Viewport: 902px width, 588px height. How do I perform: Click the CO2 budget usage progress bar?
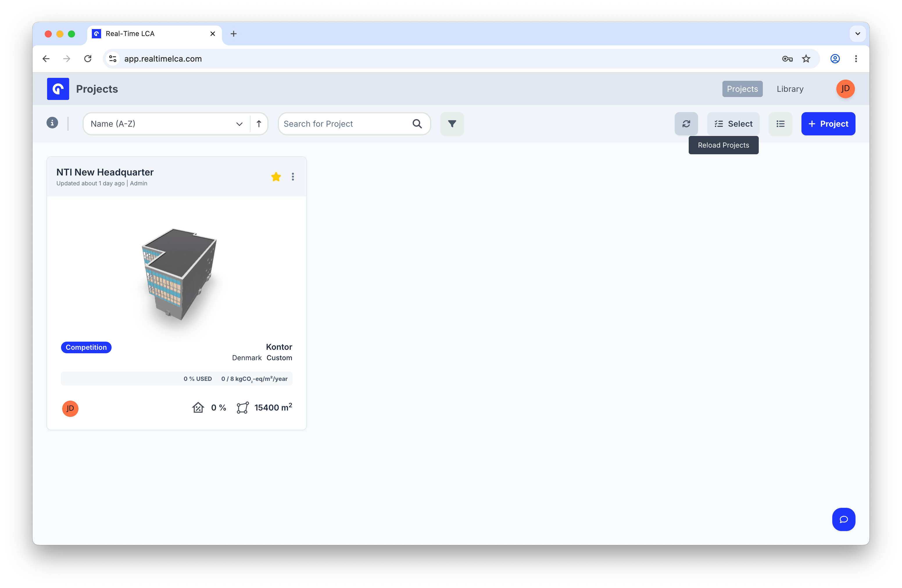177,379
